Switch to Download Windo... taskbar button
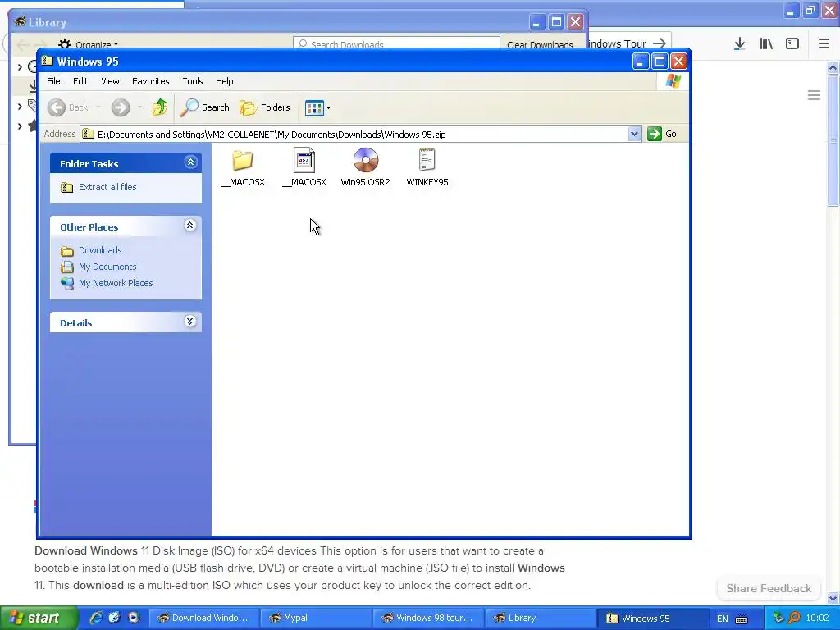This screenshot has width=840, height=630. click(203, 618)
